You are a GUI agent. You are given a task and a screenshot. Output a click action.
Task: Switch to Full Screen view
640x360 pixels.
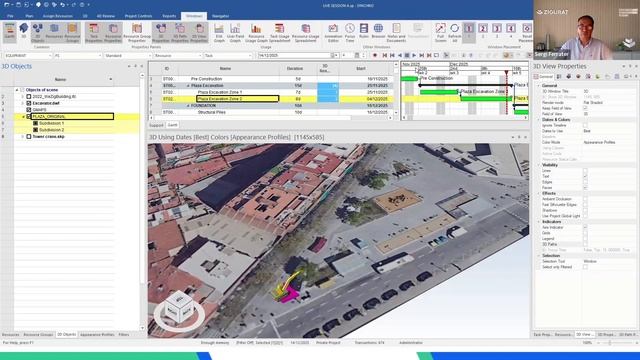(x=440, y=32)
